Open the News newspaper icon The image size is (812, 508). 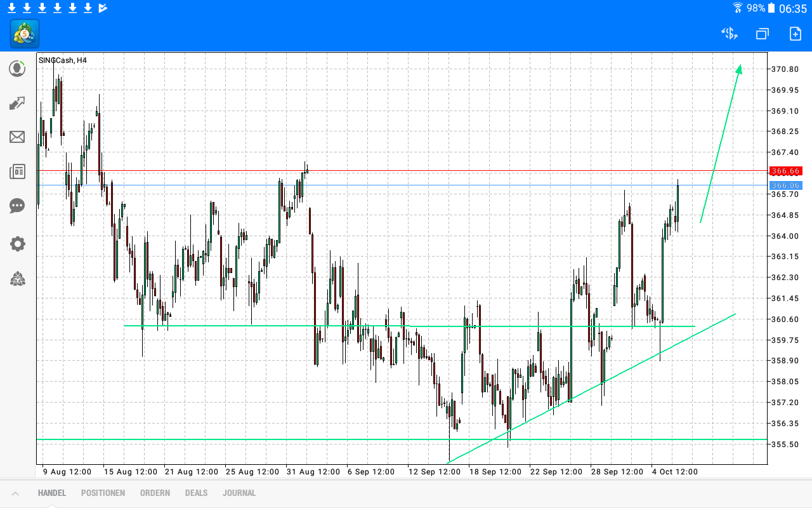(x=17, y=171)
